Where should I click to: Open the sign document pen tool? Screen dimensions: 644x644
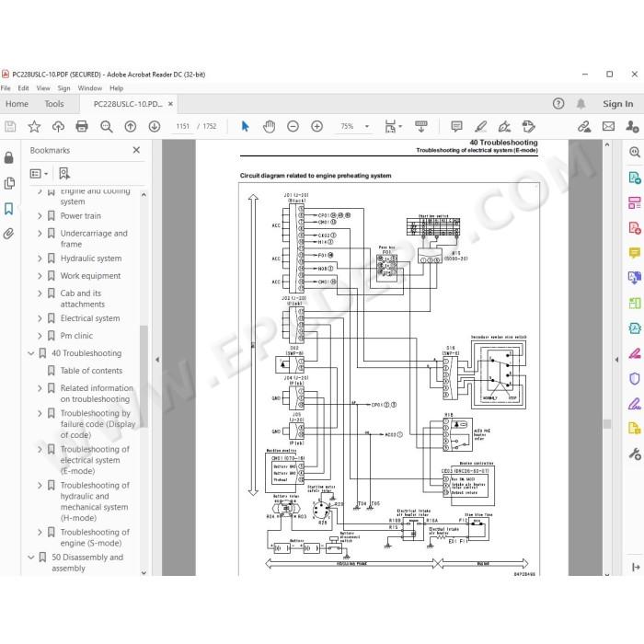[x=504, y=127]
